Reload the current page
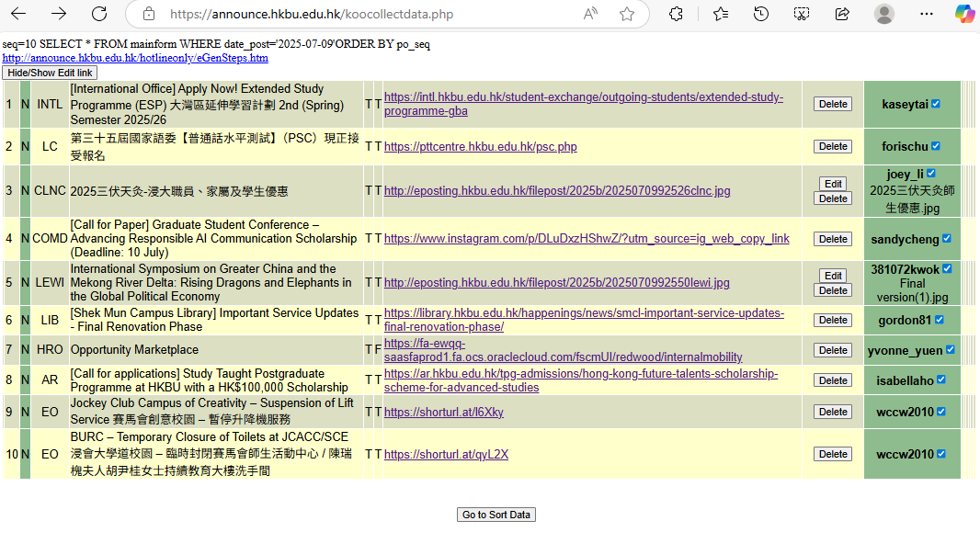The width and height of the screenshot is (980, 555). coord(99,14)
